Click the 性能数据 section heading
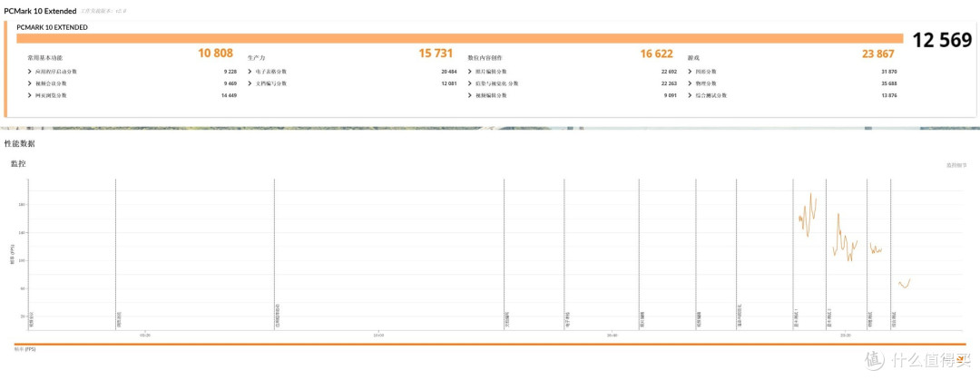Image resolution: width=980 pixels, height=380 pixels. pyautogui.click(x=19, y=144)
